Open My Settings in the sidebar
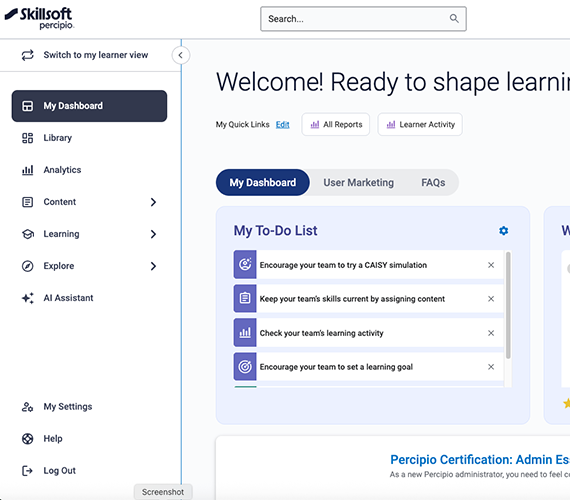This screenshot has height=500, width=570. 68,407
